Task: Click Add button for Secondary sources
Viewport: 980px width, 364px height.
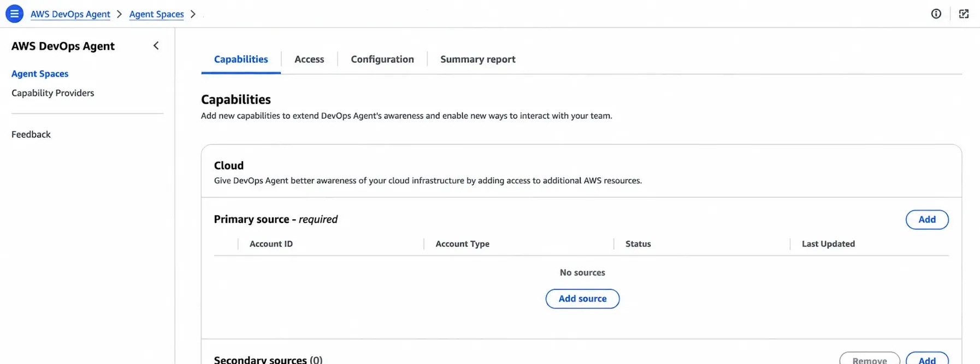Action: pos(927,359)
